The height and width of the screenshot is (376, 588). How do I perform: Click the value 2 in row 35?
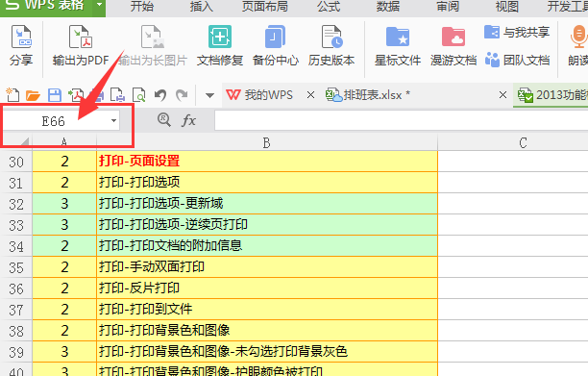click(64, 267)
